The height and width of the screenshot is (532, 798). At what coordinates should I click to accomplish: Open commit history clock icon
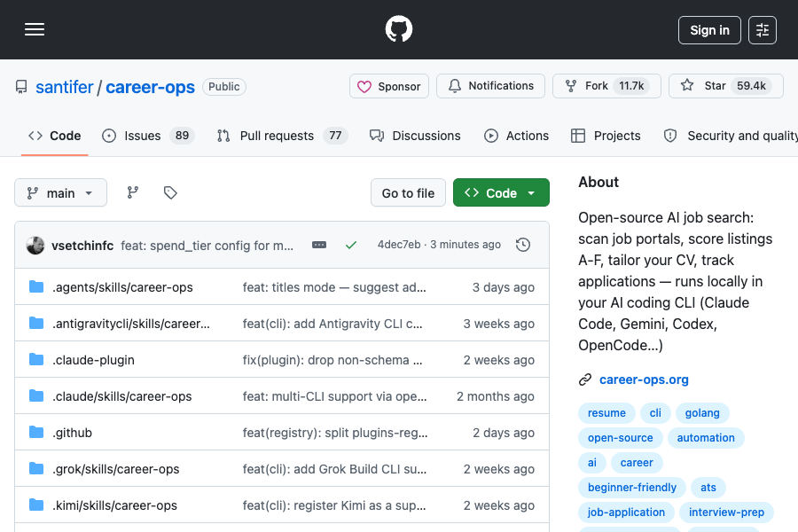tap(523, 245)
